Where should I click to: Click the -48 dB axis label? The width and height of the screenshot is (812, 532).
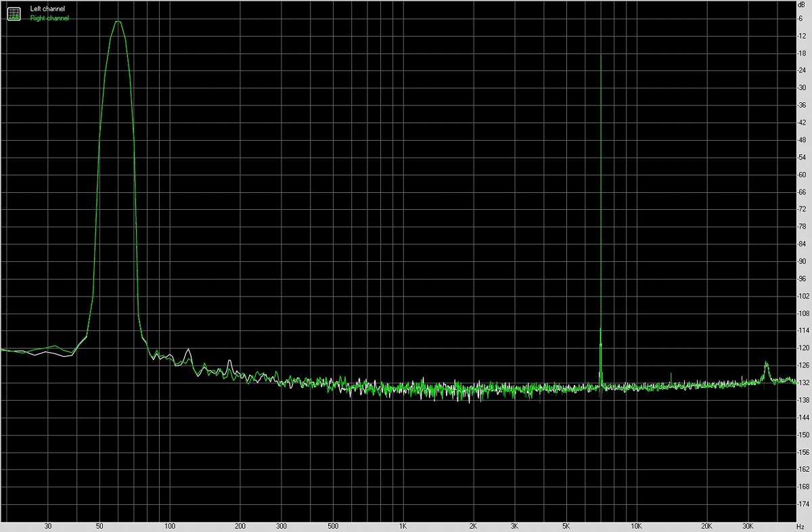802,139
